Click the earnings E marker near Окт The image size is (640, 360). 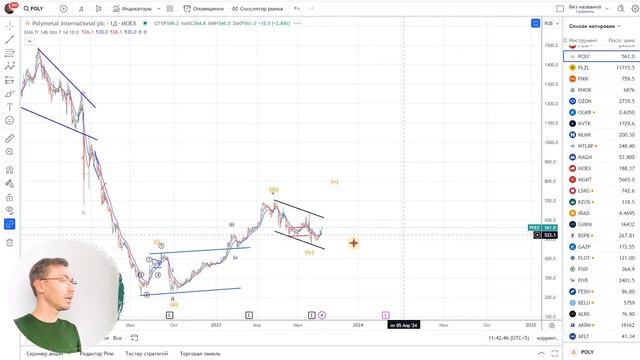coord(169,315)
